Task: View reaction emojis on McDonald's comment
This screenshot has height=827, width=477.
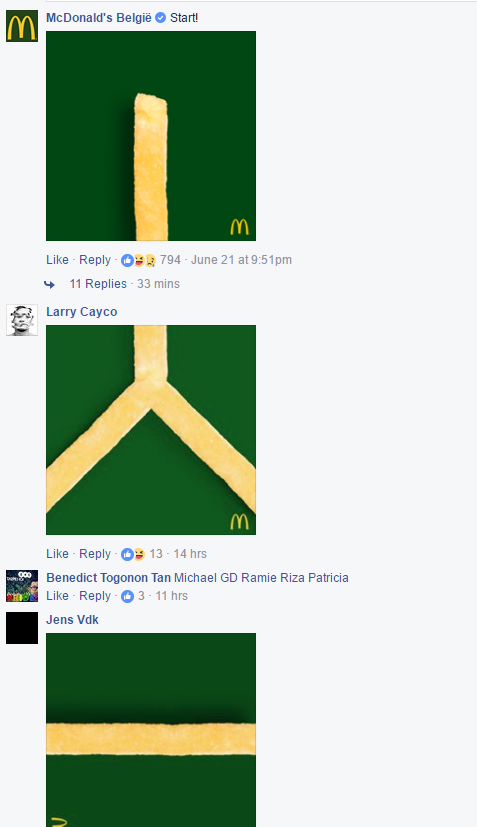Action: [x=139, y=260]
